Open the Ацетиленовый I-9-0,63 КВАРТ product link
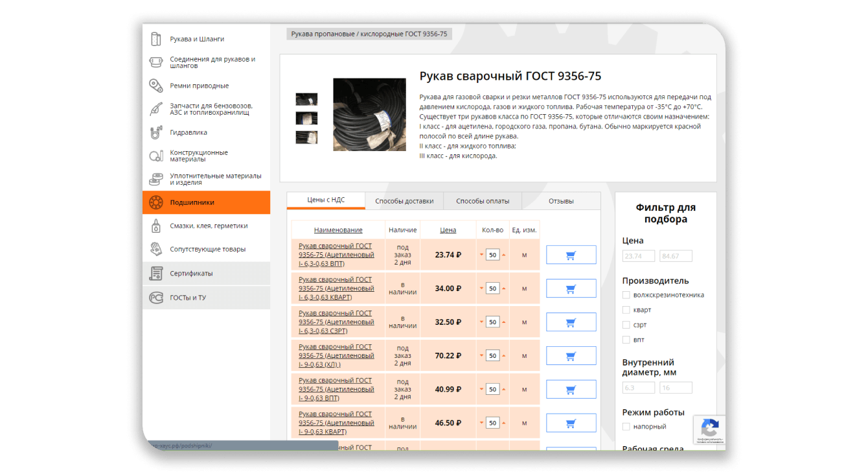The width and height of the screenshot is (868, 474). [x=336, y=423]
